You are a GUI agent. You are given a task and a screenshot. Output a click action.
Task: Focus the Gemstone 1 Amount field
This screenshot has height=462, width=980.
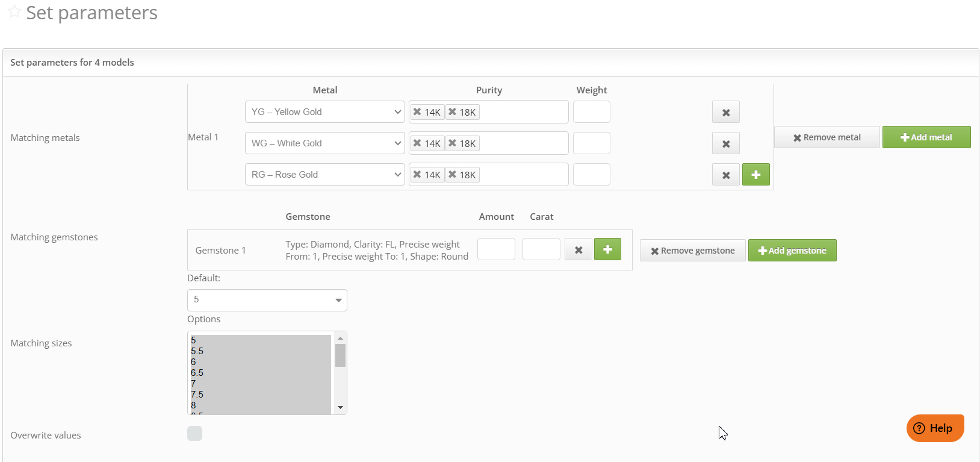pos(496,249)
